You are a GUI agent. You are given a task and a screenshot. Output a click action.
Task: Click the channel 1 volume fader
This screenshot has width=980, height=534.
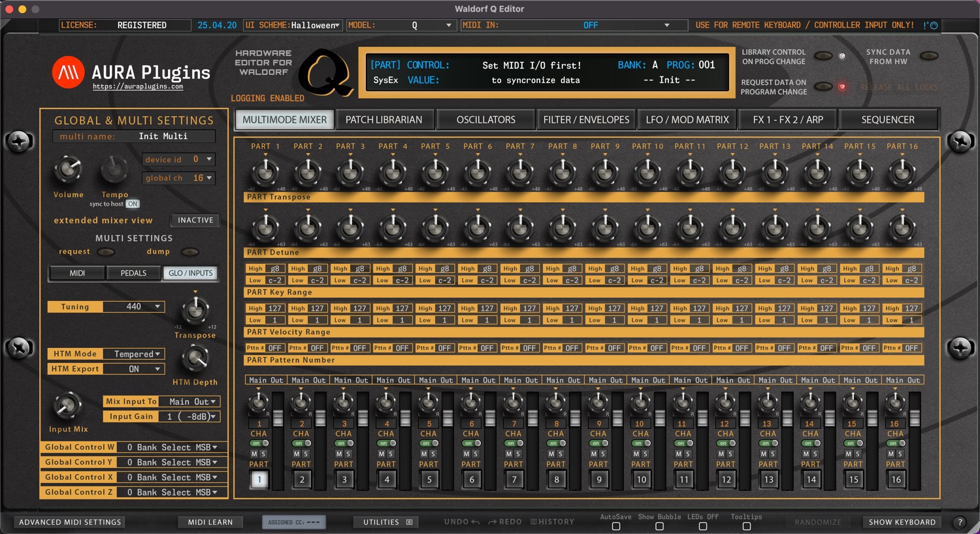(278, 418)
